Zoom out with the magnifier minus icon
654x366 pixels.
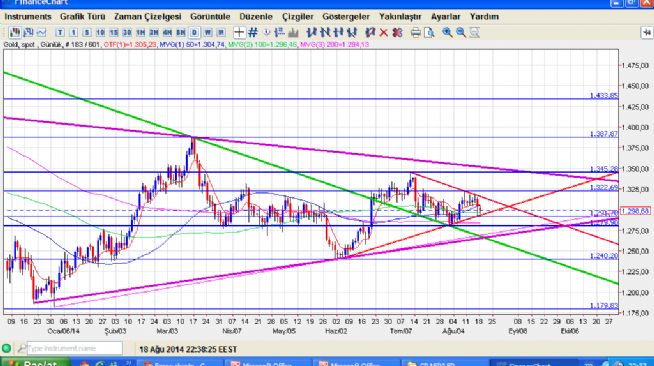460,32
